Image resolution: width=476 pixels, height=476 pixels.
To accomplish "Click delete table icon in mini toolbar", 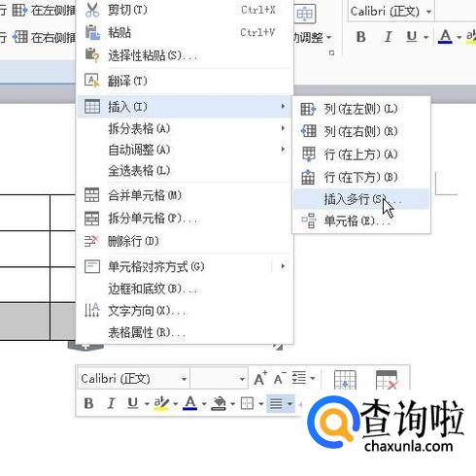I will click(x=387, y=380).
